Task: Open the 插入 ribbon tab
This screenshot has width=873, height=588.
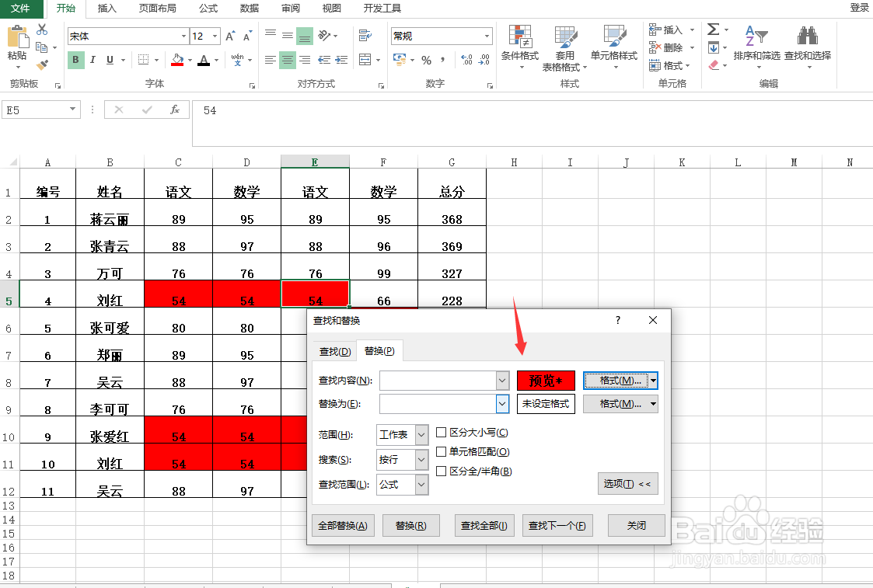Action: pos(107,9)
